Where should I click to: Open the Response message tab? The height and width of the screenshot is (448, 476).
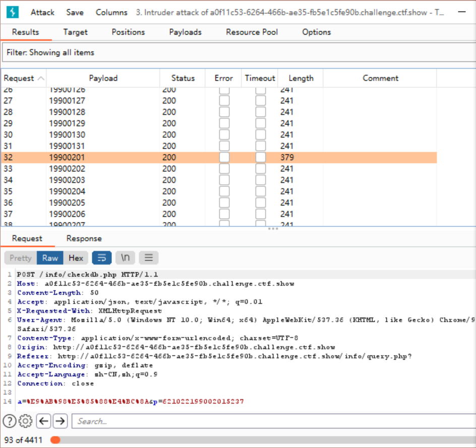click(84, 238)
